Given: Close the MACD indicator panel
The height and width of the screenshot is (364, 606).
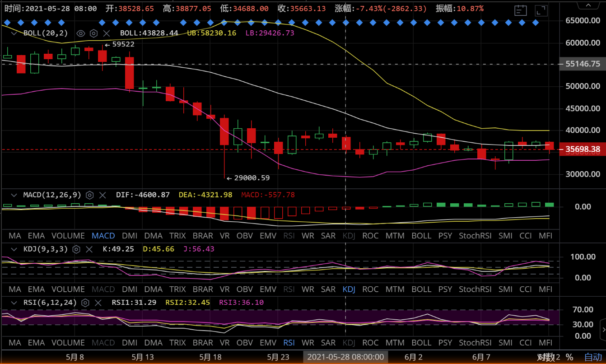Looking at the screenshot, I should [103, 195].
